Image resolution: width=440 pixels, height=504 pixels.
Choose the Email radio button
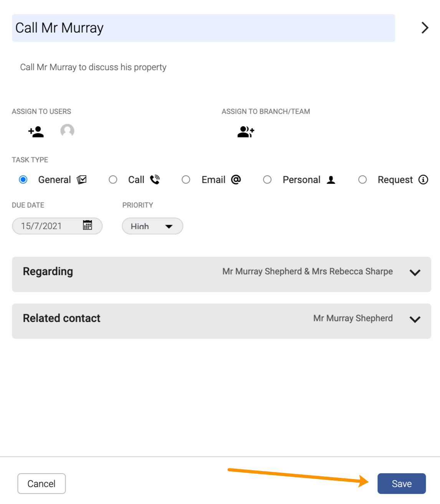[186, 180]
